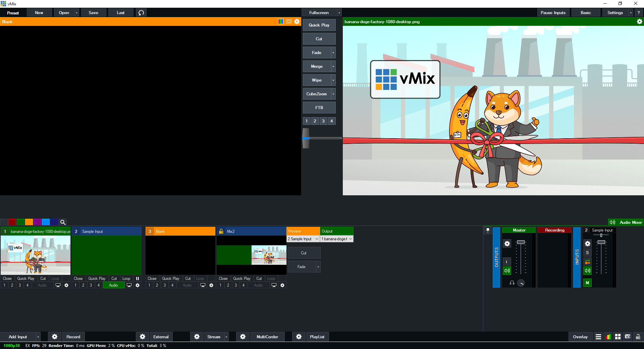Viewport: 644px width, 349px height.
Task: Expand the Open button dropdown arrow
Action: (x=77, y=13)
